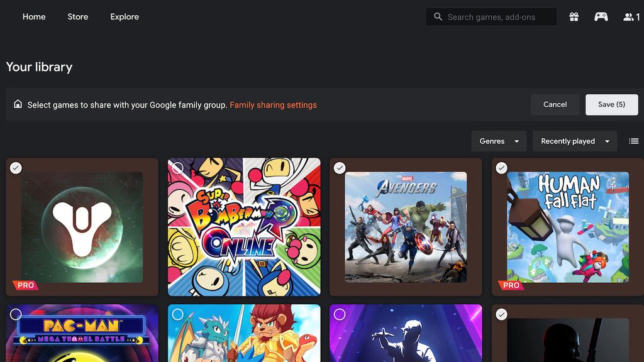Click the dark Hitman game cover

pyautogui.click(x=568, y=340)
